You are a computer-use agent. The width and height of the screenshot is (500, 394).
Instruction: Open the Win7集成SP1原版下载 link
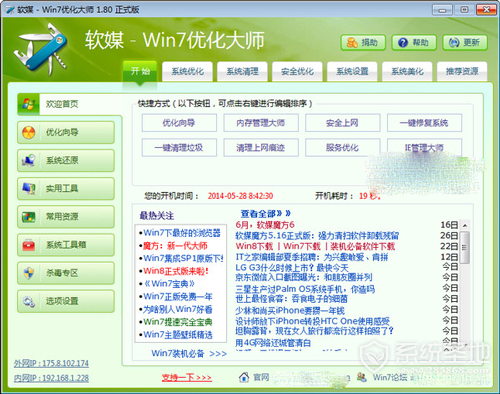[x=183, y=258]
